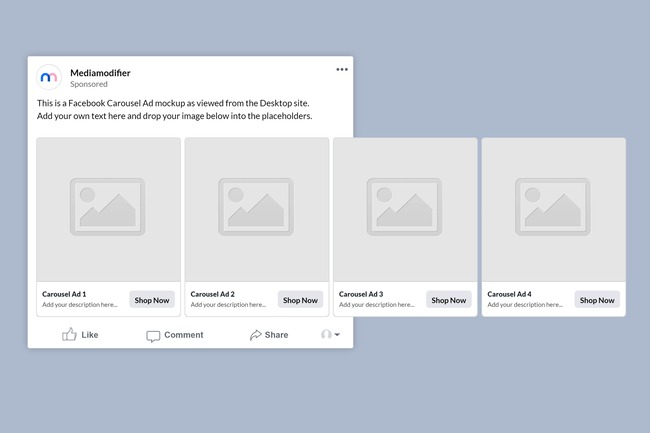Click the thumbs-up Like icon
This screenshot has height=433, width=650.
tap(69, 335)
